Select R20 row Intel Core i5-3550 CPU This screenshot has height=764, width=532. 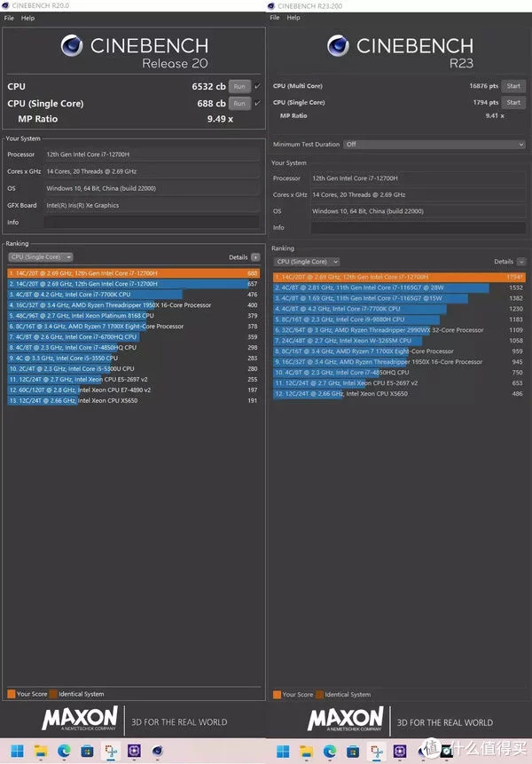click(133, 358)
